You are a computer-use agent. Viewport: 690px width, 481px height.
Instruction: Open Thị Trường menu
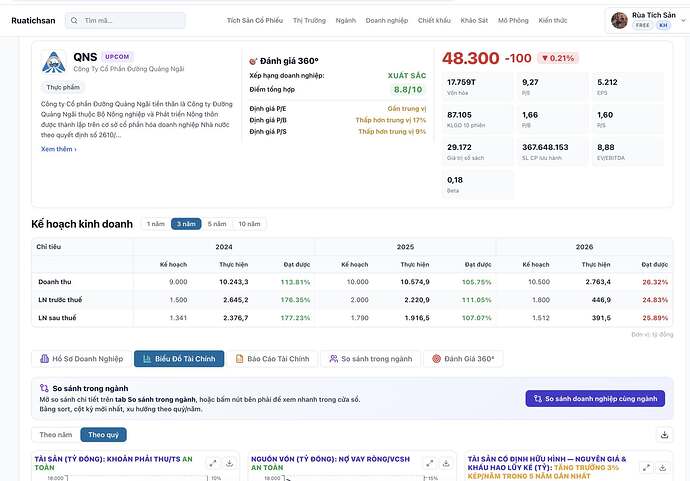(309, 20)
